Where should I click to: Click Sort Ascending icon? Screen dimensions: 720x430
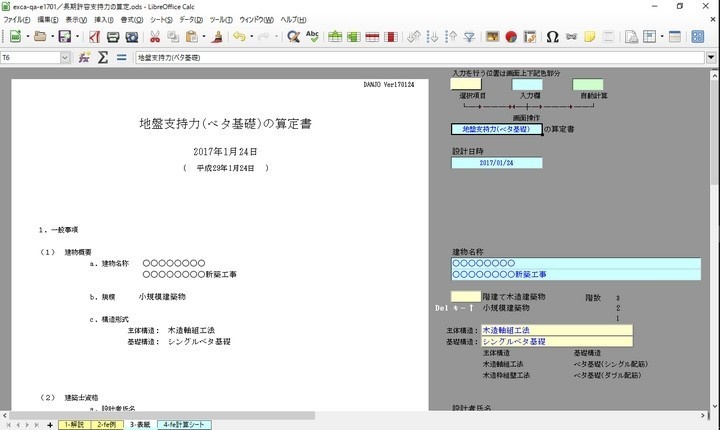(432, 37)
